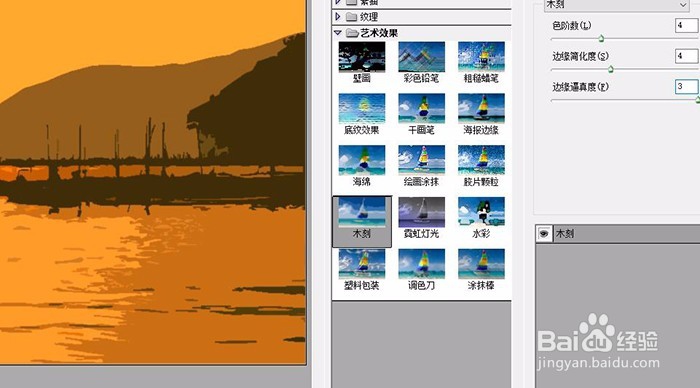Viewport: 700px width, 388px height.
Task: Select the 绘画涂抹 filter thumbnail
Action: coord(421,160)
